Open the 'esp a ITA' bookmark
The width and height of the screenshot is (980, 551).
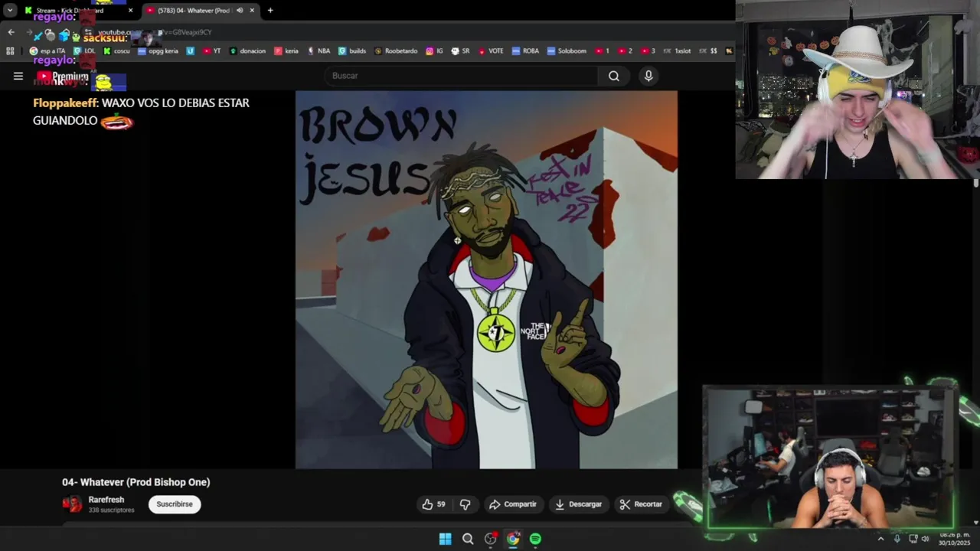pyautogui.click(x=47, y=51)
